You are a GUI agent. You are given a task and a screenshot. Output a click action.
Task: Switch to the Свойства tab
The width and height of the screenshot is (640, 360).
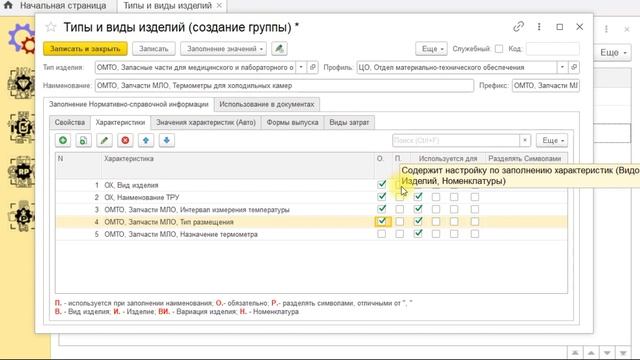coord(70,122)
